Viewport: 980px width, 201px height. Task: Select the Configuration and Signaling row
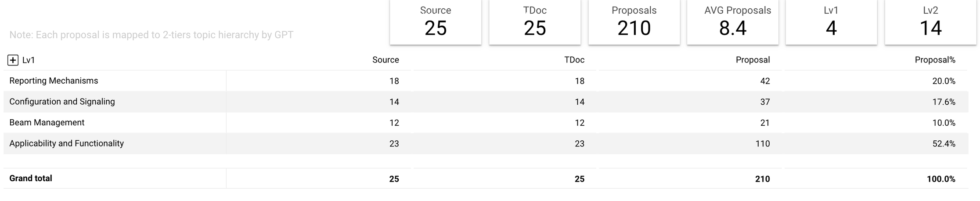pos(486,102)
